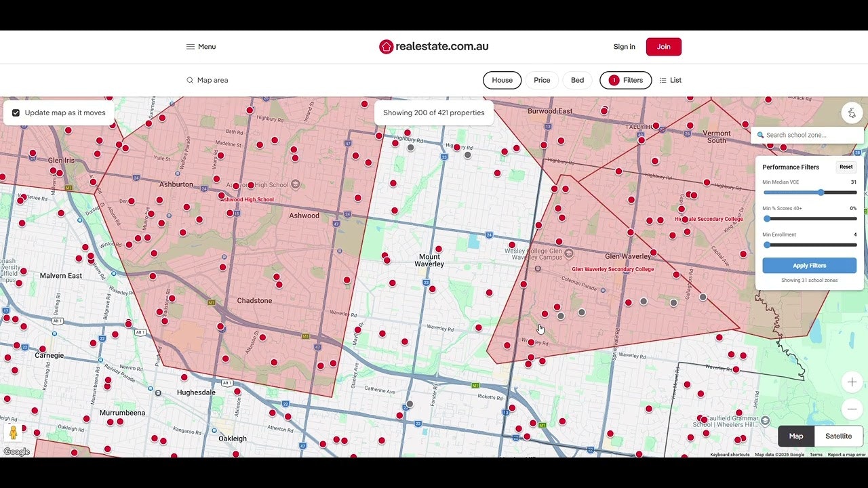Adjust the Min Median VCE slider
Screen dimensions: 868x488
pos(821,192)
